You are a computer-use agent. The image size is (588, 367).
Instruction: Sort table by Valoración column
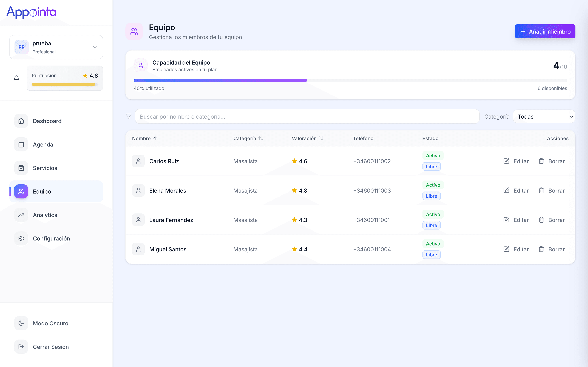(x=307, y=138)
